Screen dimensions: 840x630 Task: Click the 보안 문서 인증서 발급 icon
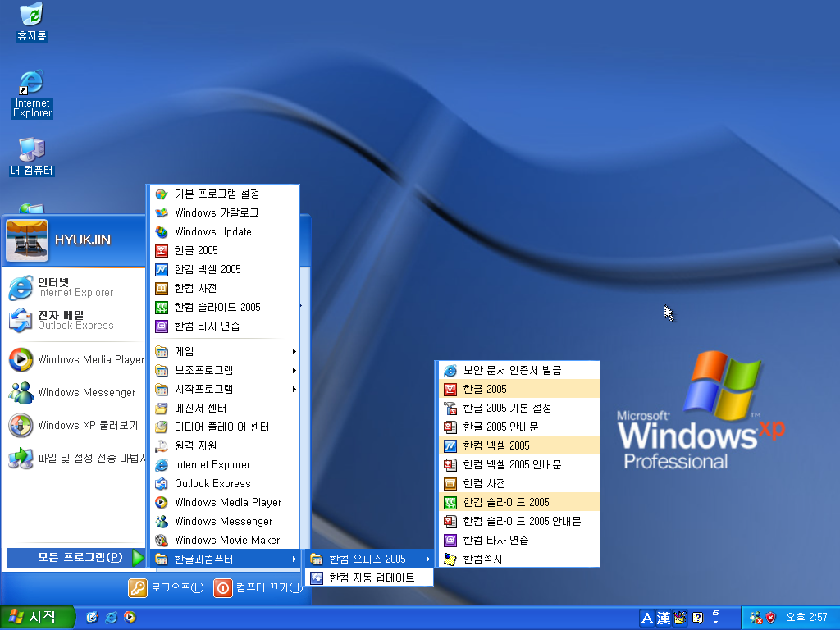[450, 370]
